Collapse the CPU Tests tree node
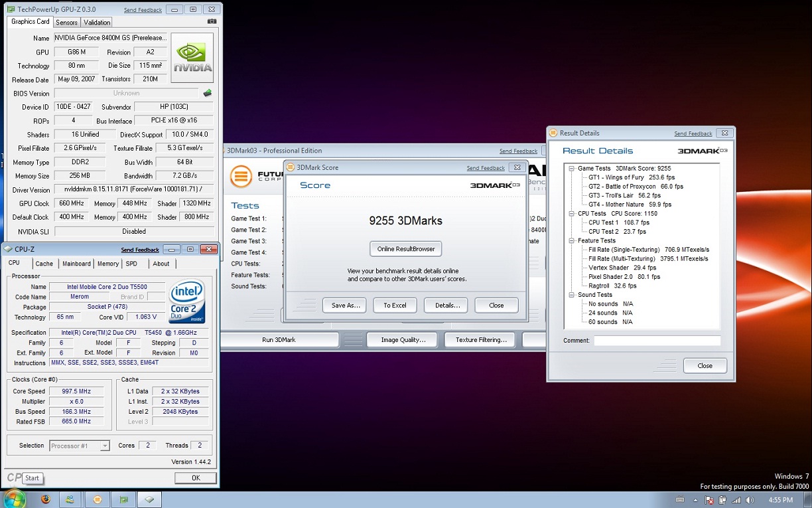Screen dimensions: 812x508 coord(572,214)
